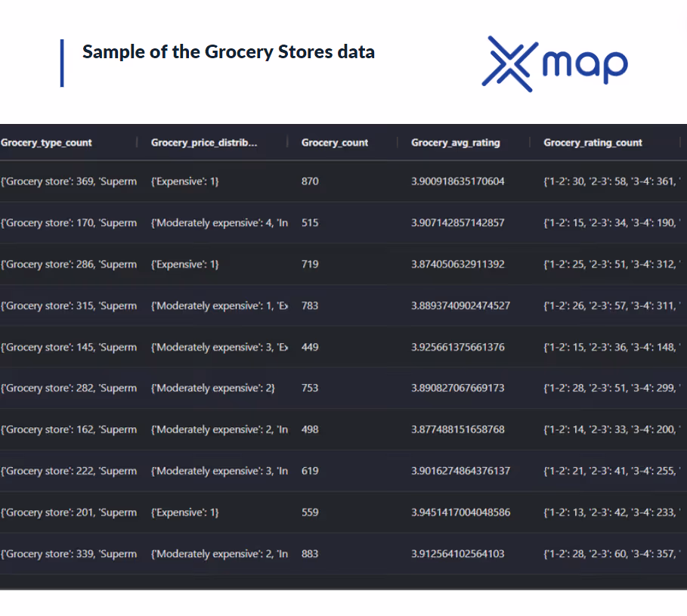Viewport: 687px width, 616px height.
Task: Click type count cell 'Grocery store': 315
Action: [x=69, y=306]
